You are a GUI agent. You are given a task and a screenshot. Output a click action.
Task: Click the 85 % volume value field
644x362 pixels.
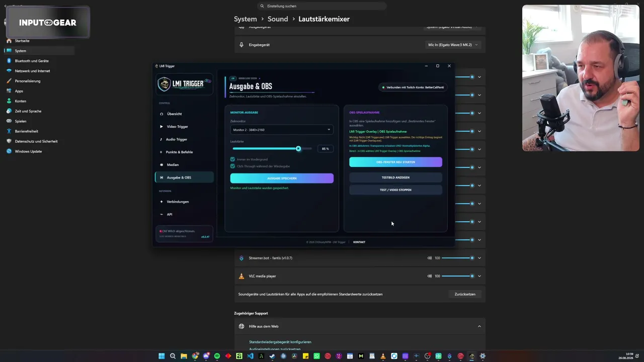pyautogui.click(x=325, y=149)
